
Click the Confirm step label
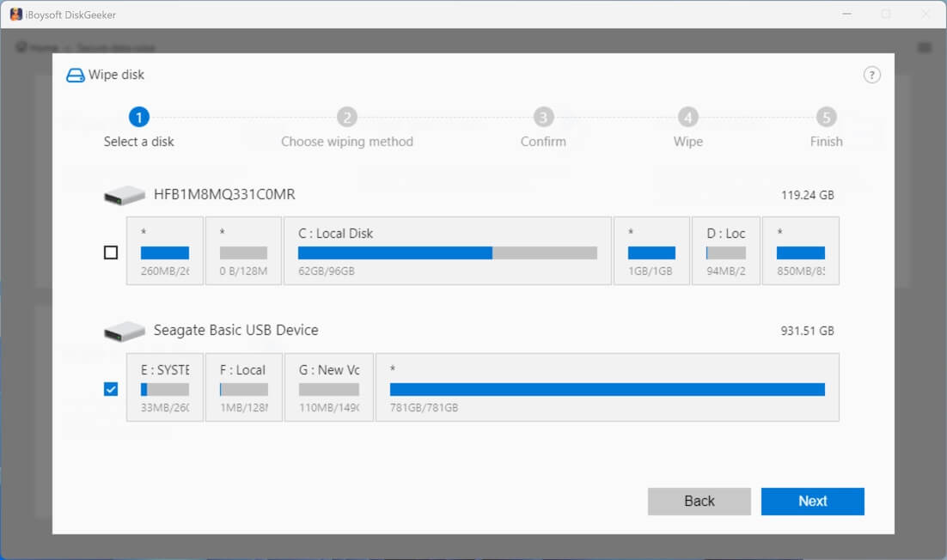click(543, 142)
